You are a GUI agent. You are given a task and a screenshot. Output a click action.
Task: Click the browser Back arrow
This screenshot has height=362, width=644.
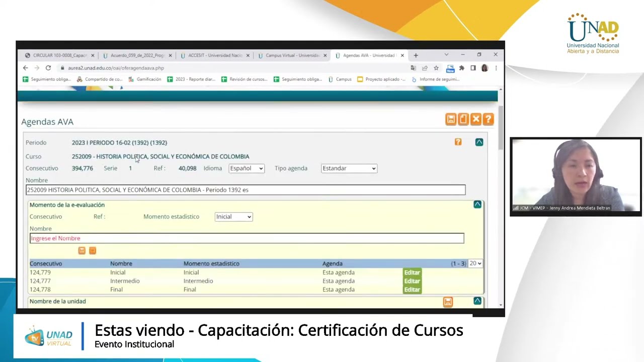[x=26, y=68]
